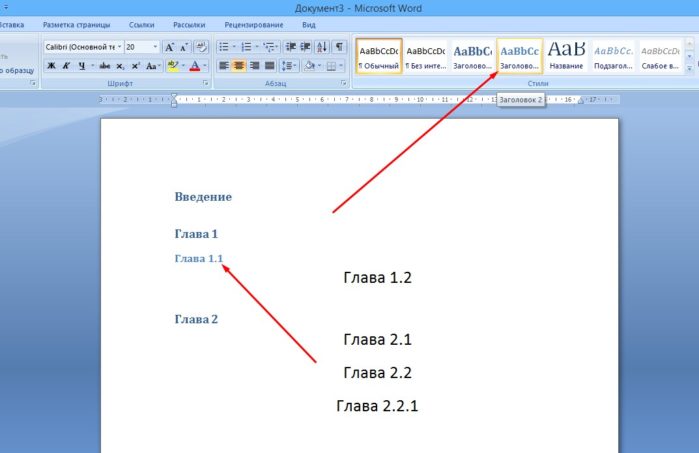Open the numbering style dropdown arrow

(x=257, y=47)
